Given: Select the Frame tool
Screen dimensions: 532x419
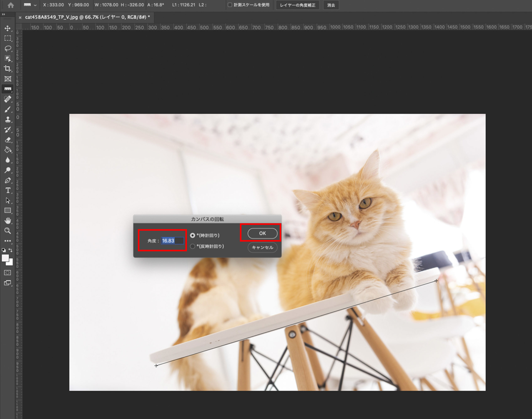Looking at the screenshot, I should (x=8, y=79).
